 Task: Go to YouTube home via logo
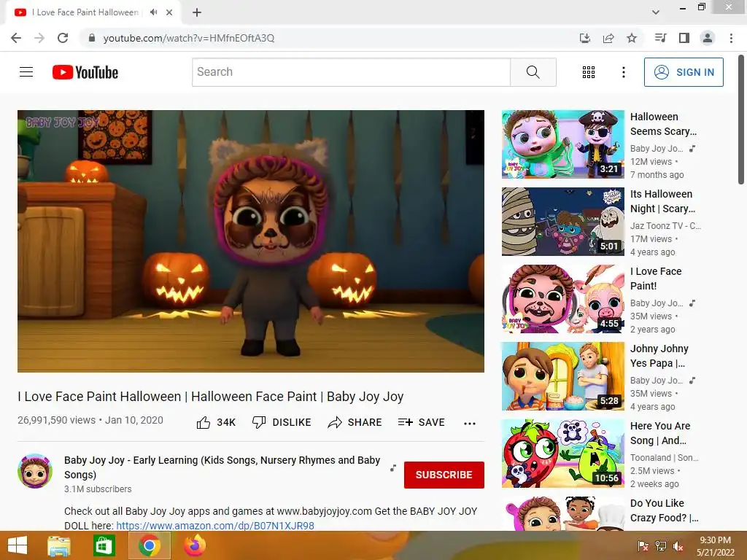(85, 72)
